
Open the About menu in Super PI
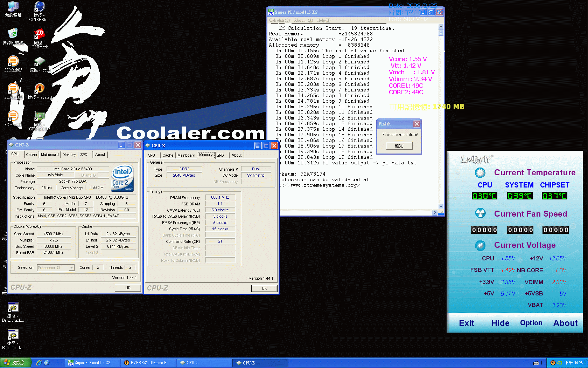[303, 20]
